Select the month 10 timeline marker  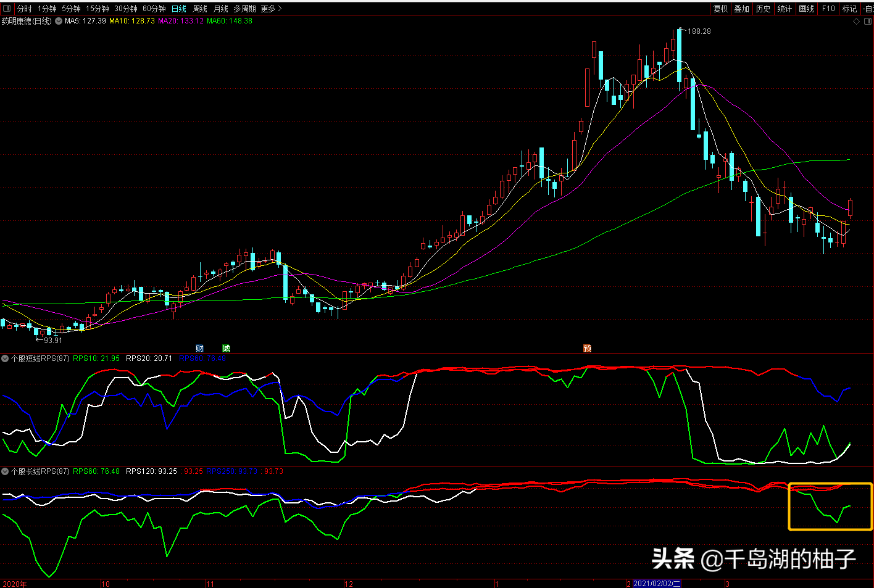(106, 584)
